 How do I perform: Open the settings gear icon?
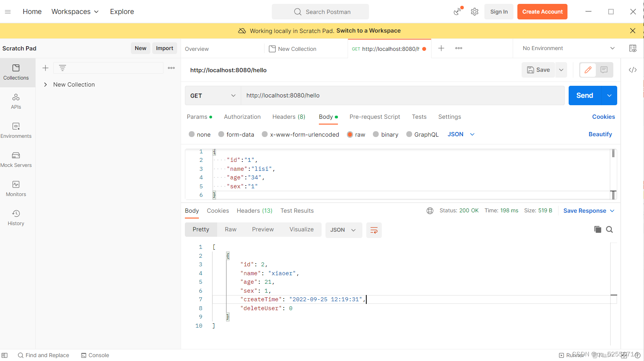(475, 12)
